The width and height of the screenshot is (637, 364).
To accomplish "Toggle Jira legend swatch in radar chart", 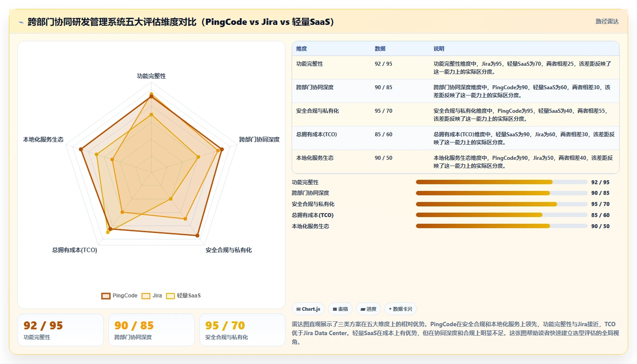I will [x=146, y=296].
